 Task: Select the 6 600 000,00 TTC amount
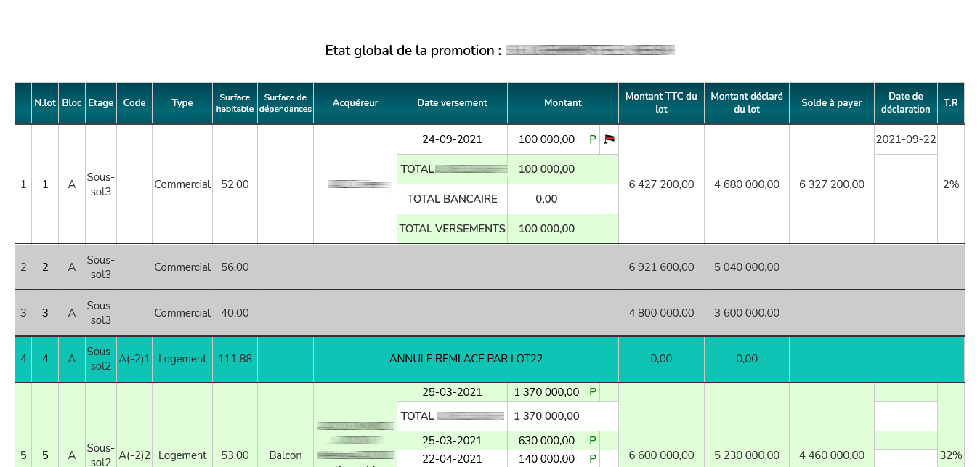(661, 455)
